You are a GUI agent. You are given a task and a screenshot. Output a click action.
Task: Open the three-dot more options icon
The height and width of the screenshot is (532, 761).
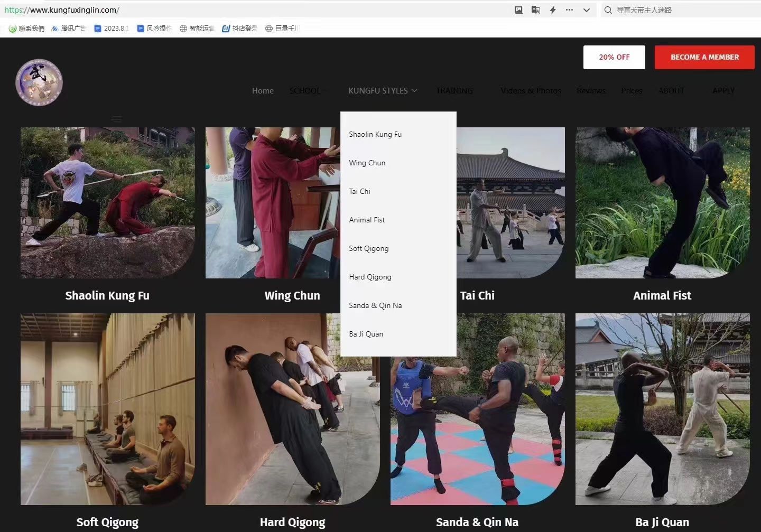pyautogui.click(x=569, y=10)
